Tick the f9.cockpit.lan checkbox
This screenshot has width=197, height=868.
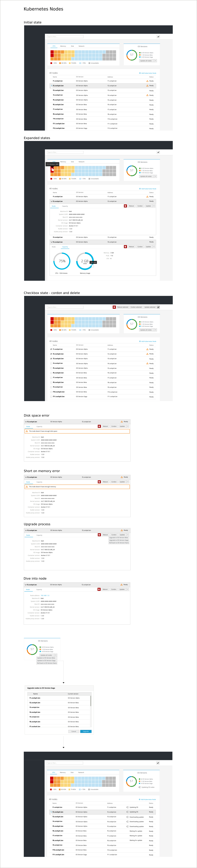tap(51, 387)
